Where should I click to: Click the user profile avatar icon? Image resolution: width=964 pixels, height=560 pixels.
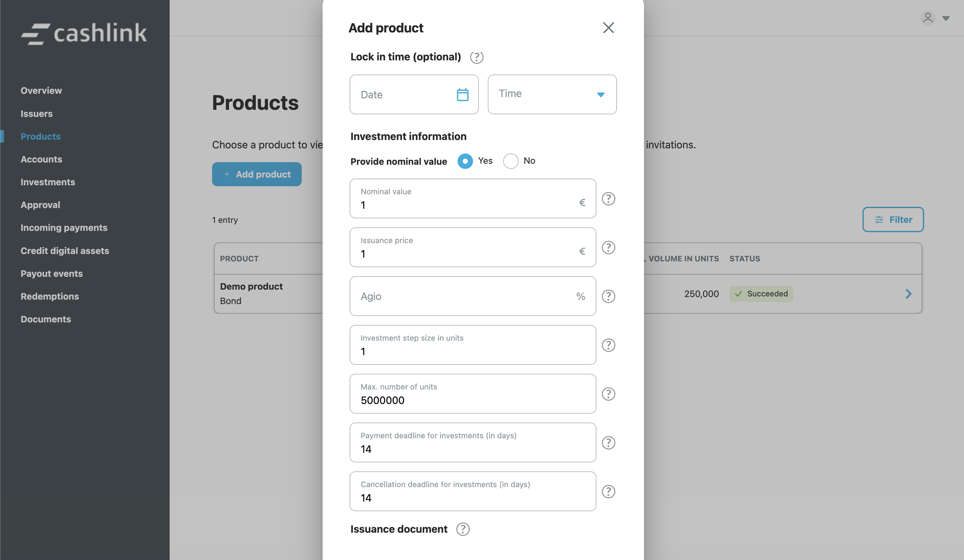coord(928,18)
